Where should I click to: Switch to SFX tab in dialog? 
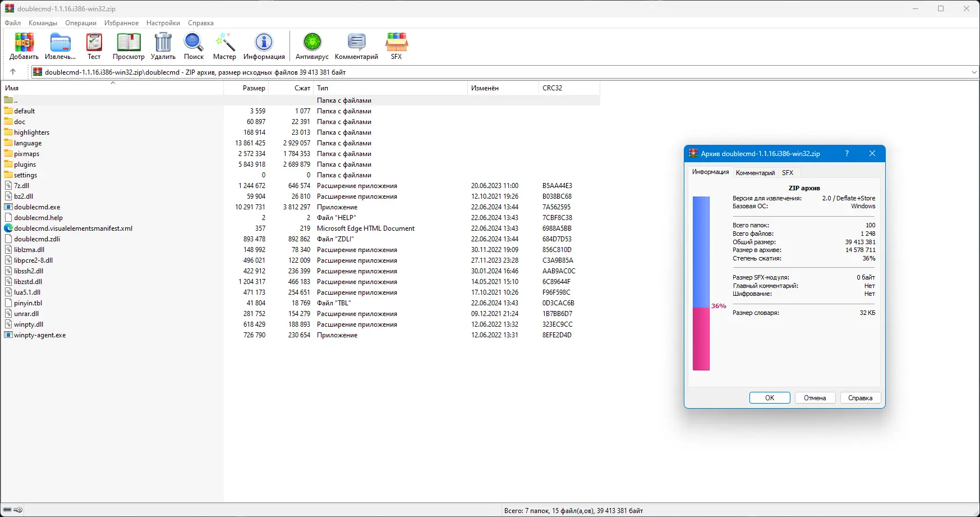(788, 173)
